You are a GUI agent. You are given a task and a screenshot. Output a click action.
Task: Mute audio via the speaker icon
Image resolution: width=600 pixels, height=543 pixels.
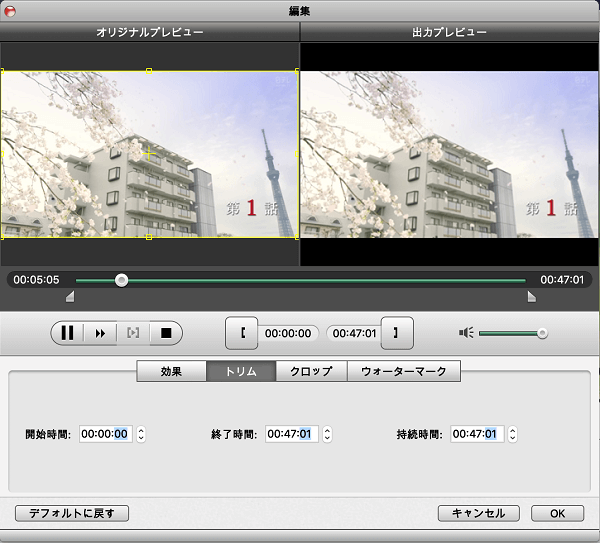466,333
